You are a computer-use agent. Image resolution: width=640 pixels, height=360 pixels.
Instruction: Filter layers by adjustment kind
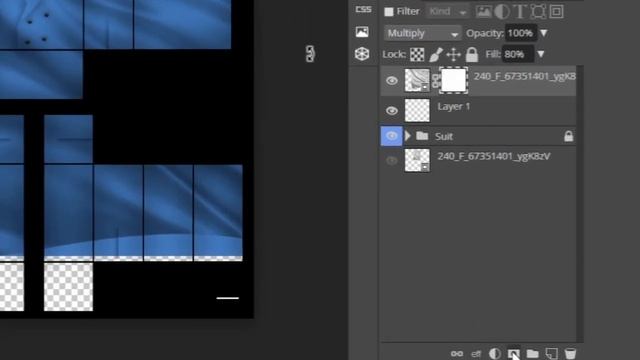tap(502, 11)
